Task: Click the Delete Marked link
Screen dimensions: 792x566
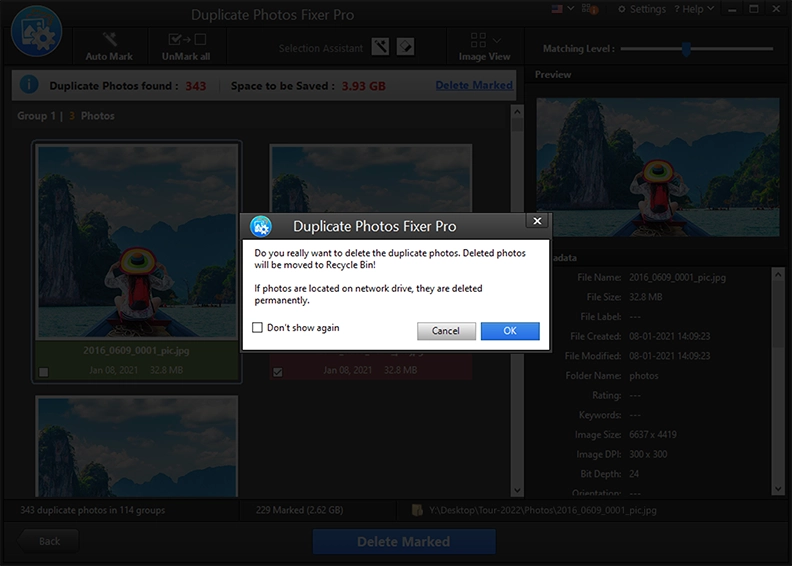Action: (474, 85)
